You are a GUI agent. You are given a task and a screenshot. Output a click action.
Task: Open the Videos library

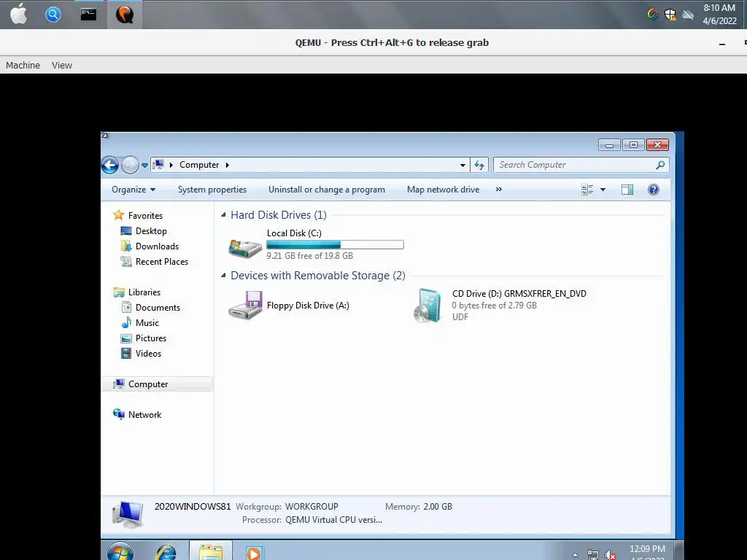pos(148,354)
